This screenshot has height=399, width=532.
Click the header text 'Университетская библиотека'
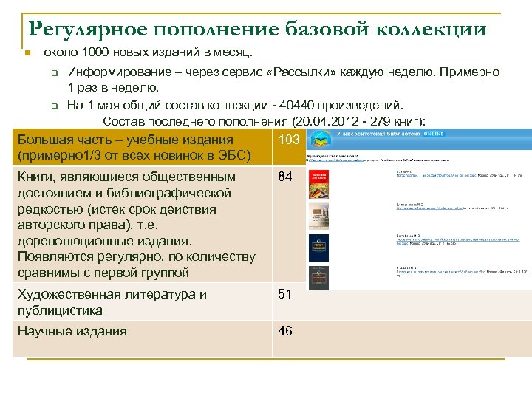378,134
